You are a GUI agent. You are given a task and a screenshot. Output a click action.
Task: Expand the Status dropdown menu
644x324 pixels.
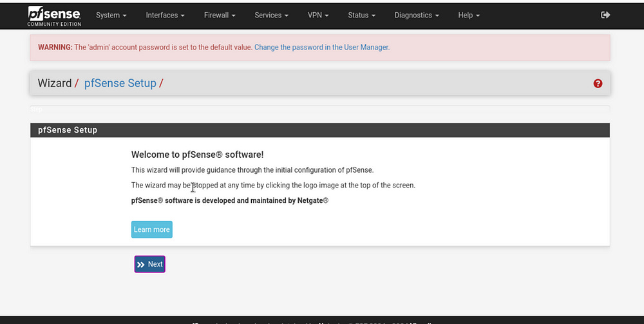coord(361,15)
